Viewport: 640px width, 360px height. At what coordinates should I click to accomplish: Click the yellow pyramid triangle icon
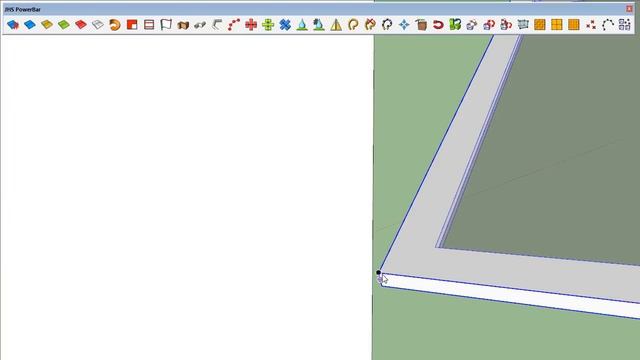pos(336,25)
